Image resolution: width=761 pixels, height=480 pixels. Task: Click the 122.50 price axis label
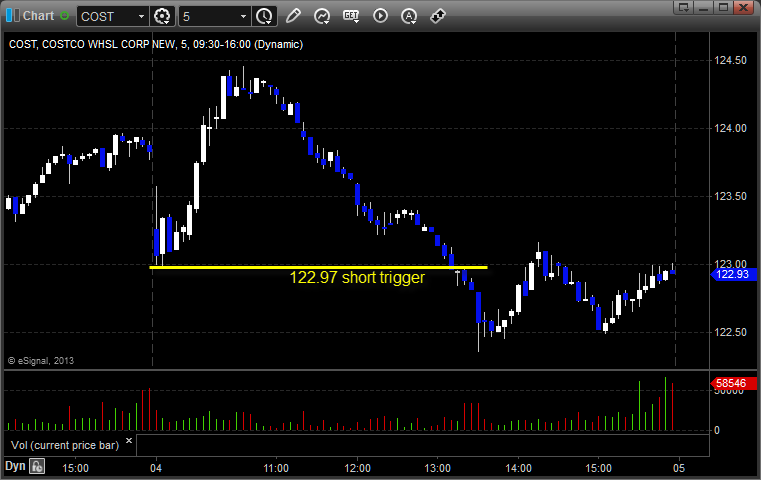point(730,332)
